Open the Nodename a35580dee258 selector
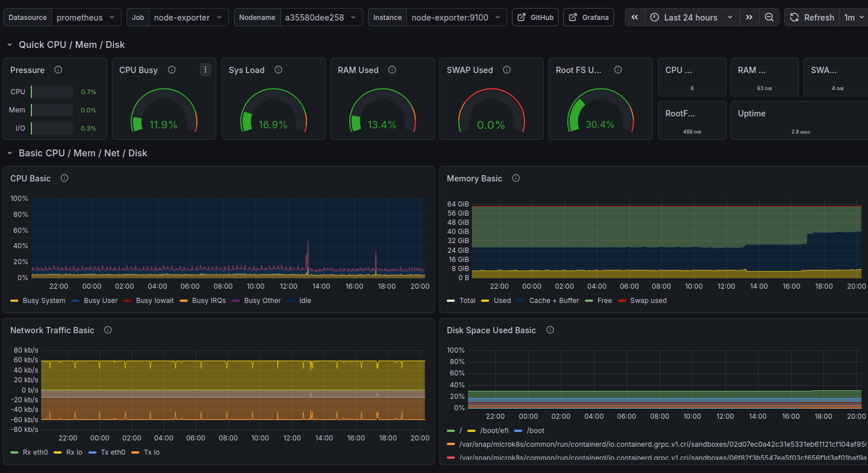The width and height of the screenshot is (868, 473). tap(318, 17)
